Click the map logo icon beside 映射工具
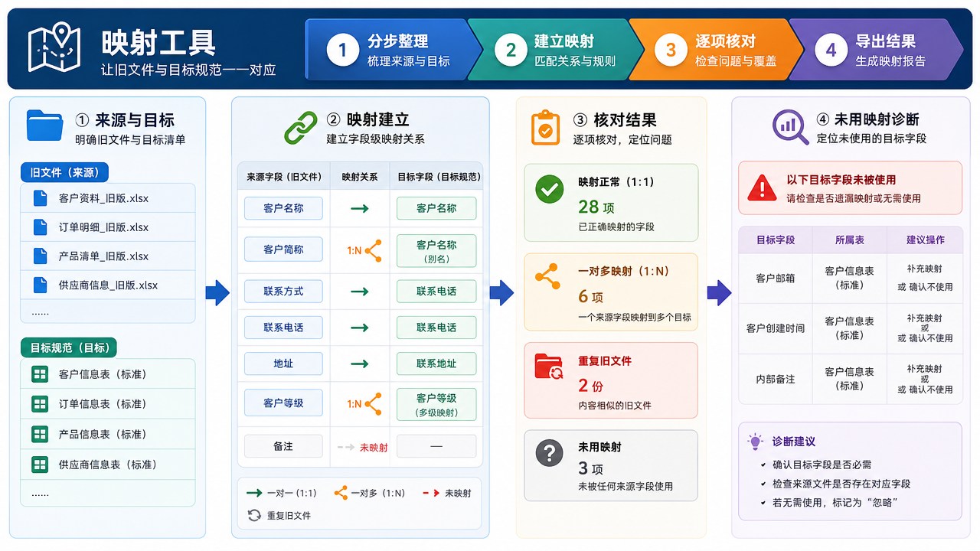980x551 pixels. [54, 48]
